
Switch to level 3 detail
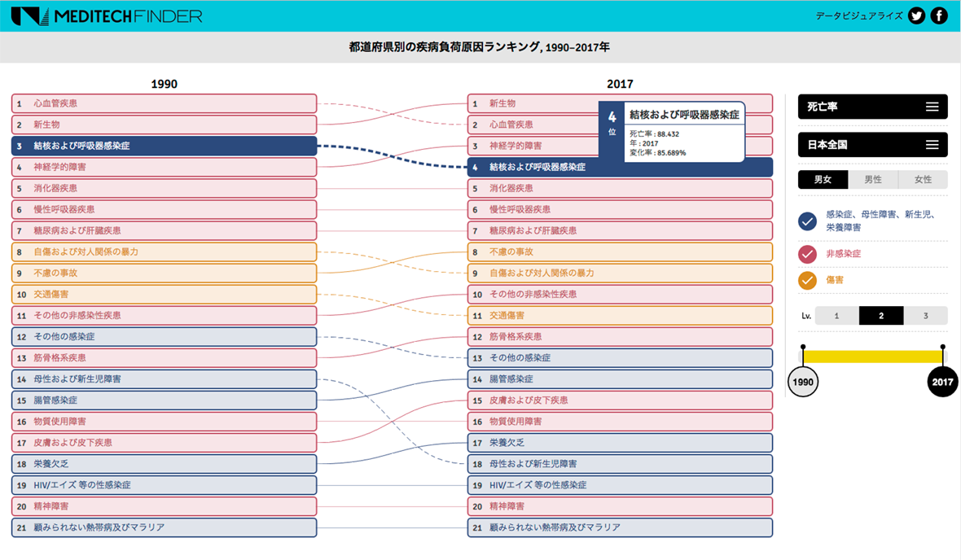925,316
